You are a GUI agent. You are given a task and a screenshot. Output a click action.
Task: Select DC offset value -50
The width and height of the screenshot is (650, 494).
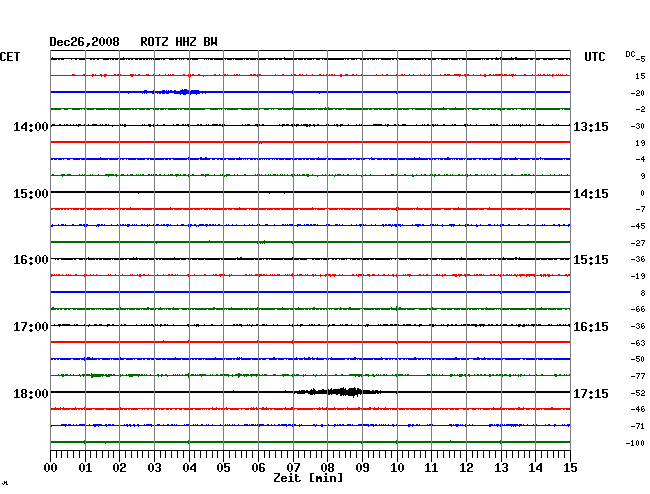click(638, 359)
